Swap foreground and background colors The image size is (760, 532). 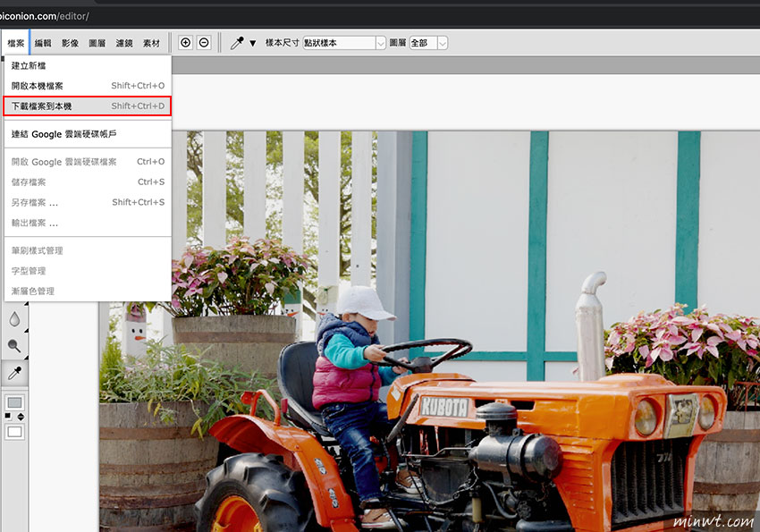coord(21,417)
